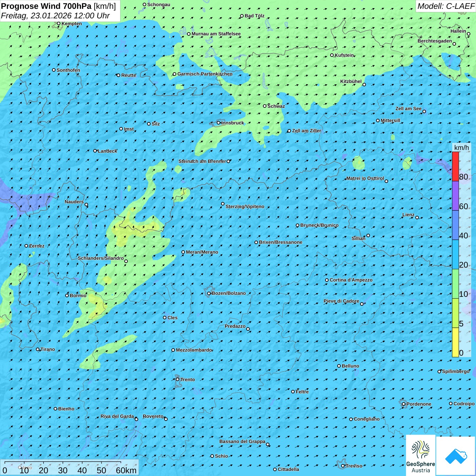
Task: Click the Innsbruck city label
Action: point(233,123)
